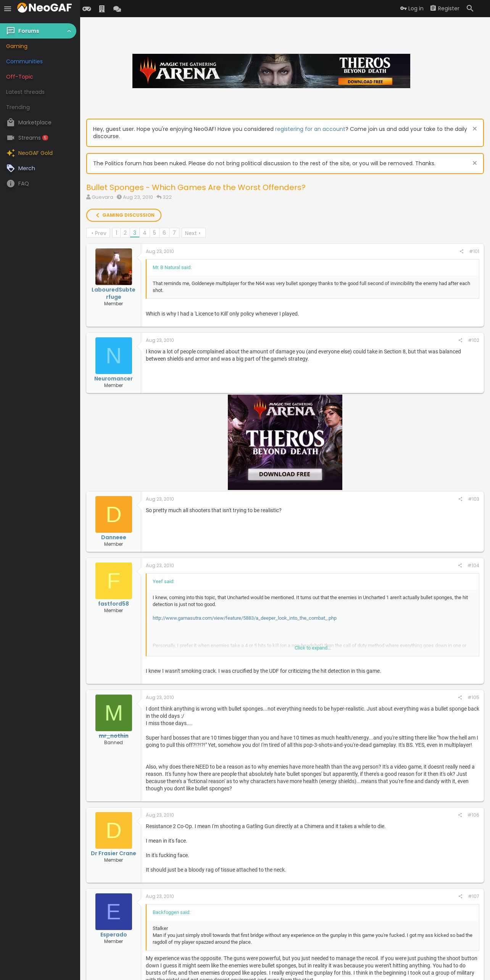Go to page 4 of thread

(145, 233)
